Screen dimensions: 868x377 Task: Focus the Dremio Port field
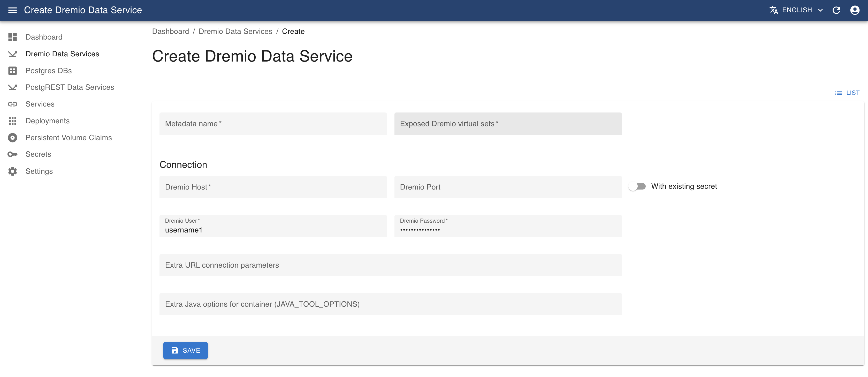508,187
